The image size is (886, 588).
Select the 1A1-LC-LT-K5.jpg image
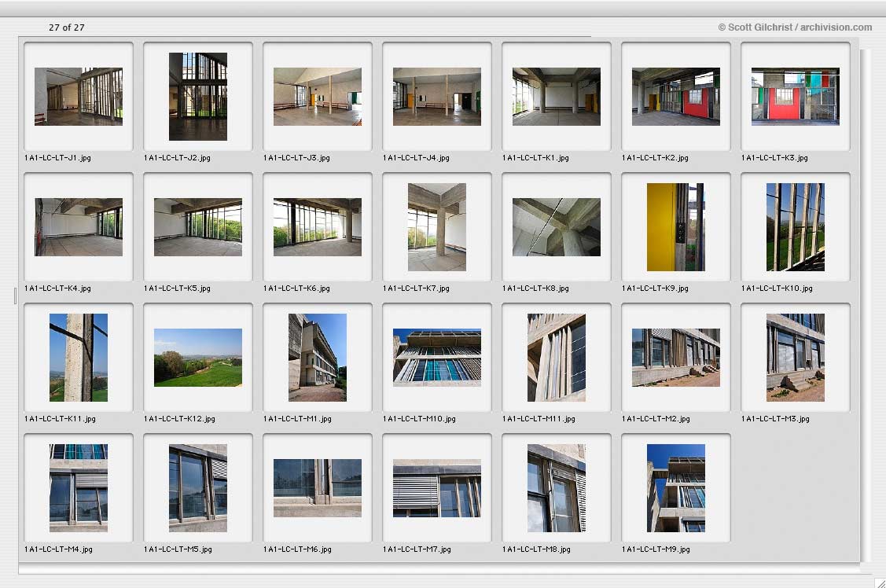pyautogui.click(x=198, y=227)
